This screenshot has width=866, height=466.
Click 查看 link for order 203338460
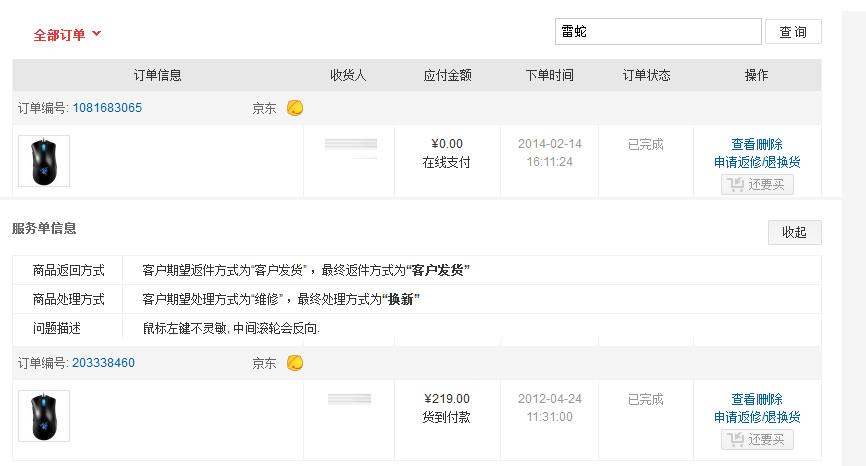pyautogui.click(x=744, y=400)
